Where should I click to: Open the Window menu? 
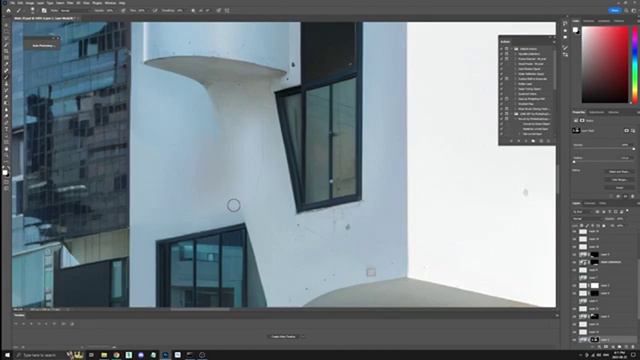(x=110, y=3)
